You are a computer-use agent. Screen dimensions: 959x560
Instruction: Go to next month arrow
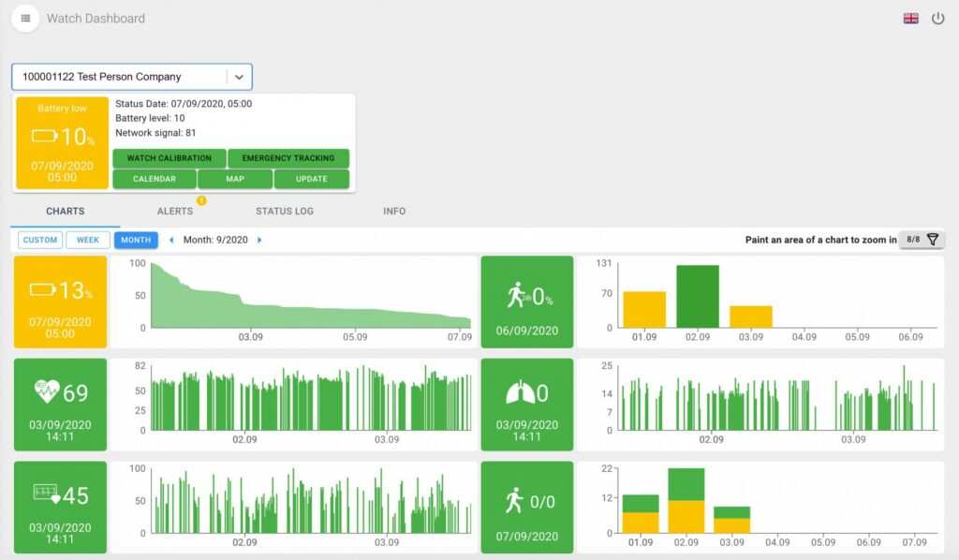[259, 240]
